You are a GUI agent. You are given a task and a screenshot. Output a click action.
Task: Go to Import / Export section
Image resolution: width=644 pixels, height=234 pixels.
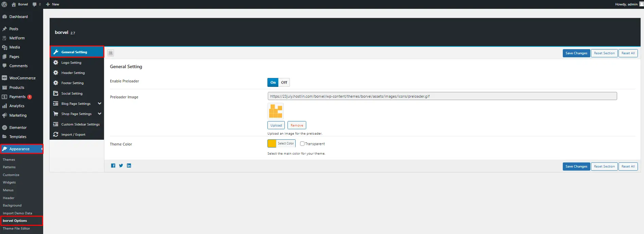click(73, 135)
